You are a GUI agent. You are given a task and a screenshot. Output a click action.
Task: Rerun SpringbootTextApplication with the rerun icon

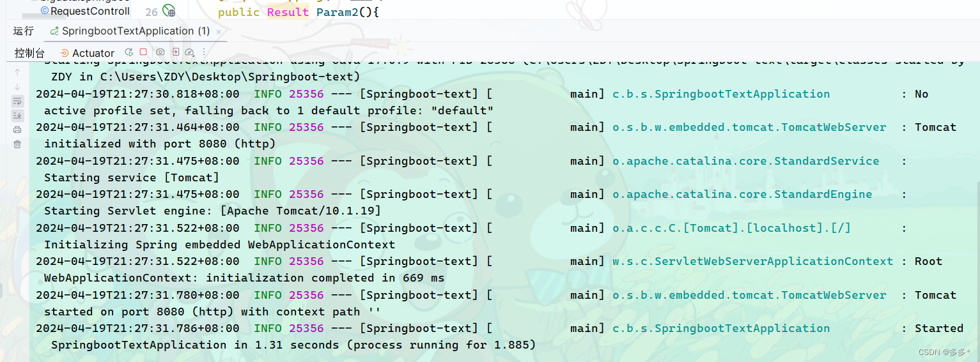point(129,52)
